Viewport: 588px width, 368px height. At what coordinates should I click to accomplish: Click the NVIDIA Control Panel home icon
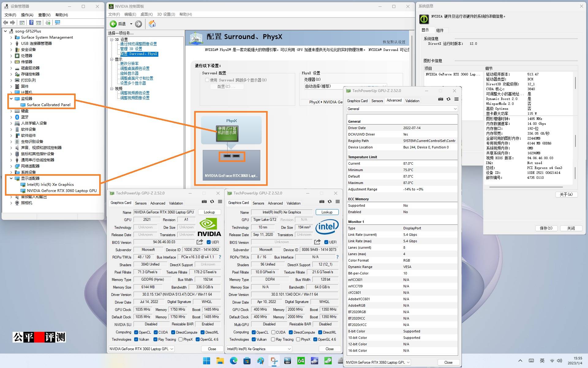click(x=152, y=24)
